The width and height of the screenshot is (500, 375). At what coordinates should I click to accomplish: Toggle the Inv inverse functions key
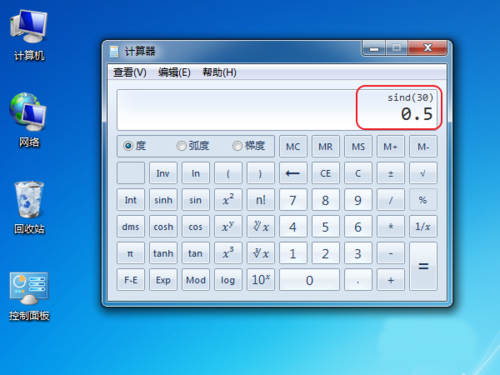[x=163, y=173]
